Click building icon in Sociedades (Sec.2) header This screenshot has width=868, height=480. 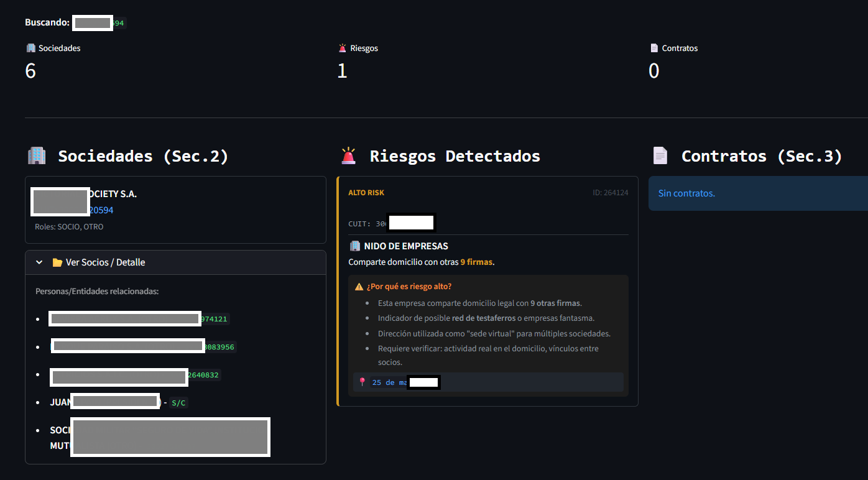[x=37, y=155]
